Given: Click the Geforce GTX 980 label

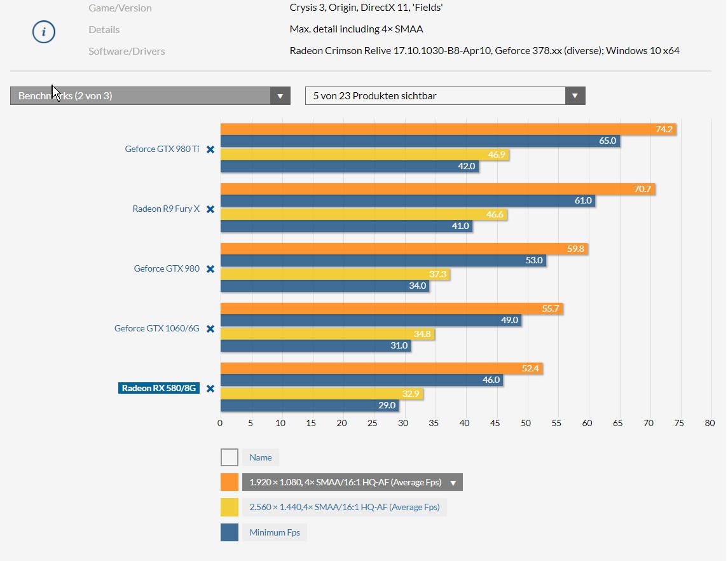Looking at the screenshot, I should click(167, 268).
